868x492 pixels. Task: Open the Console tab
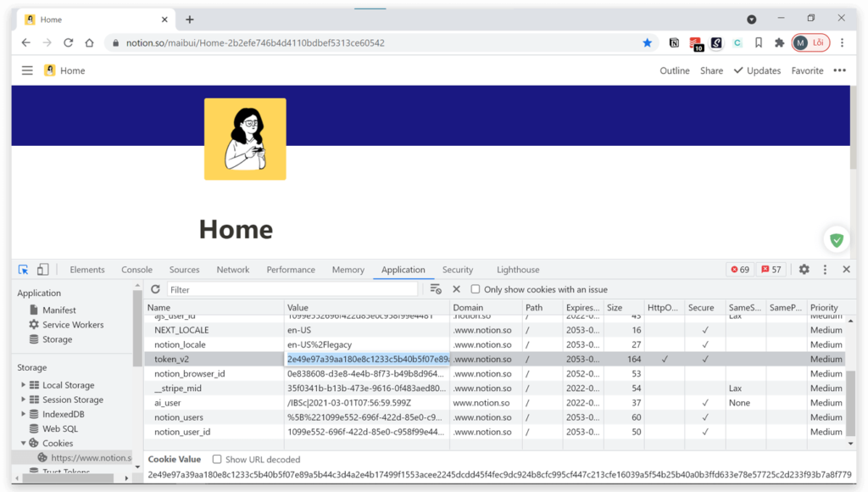[x=136, y=270]
